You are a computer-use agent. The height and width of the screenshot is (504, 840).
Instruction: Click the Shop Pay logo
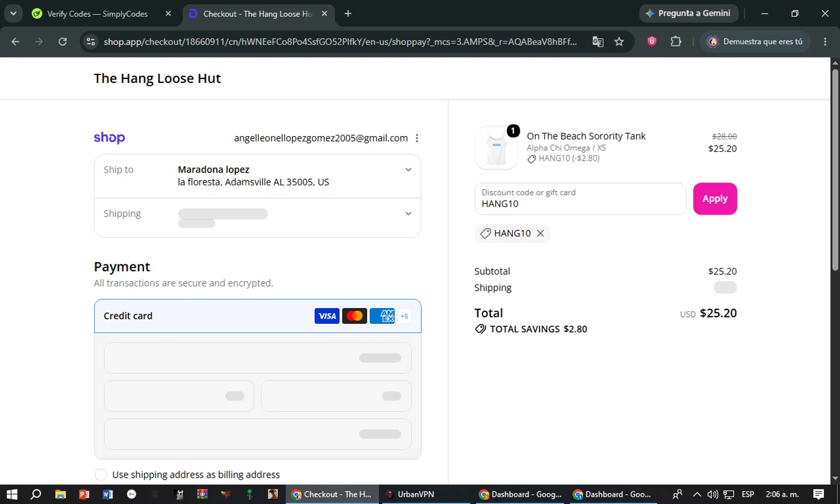pyautogui.click(x=109, y=138)
